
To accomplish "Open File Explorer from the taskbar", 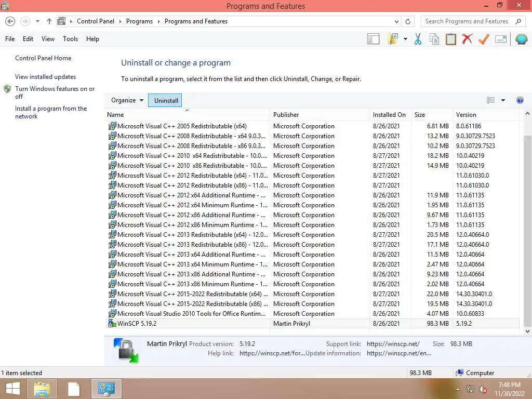I will [x=42, y=389].
